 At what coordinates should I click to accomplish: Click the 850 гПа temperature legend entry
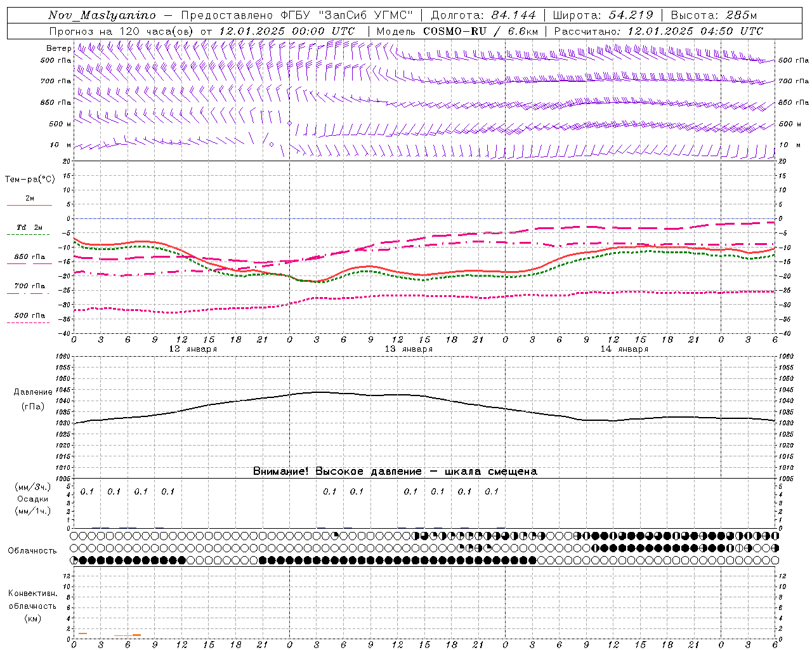click(x=30, y=257)
